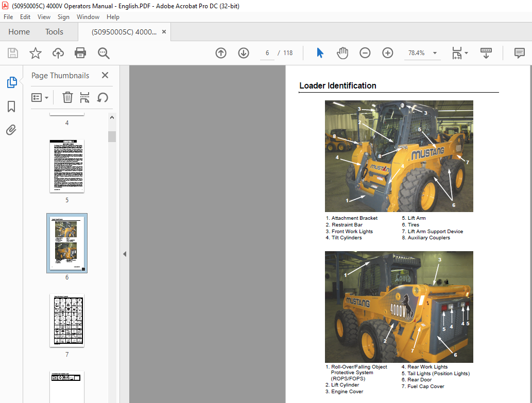Screen dimensions: 532x403
Task: Delete the selected page thumbnail
Action: tap(67, 98)
